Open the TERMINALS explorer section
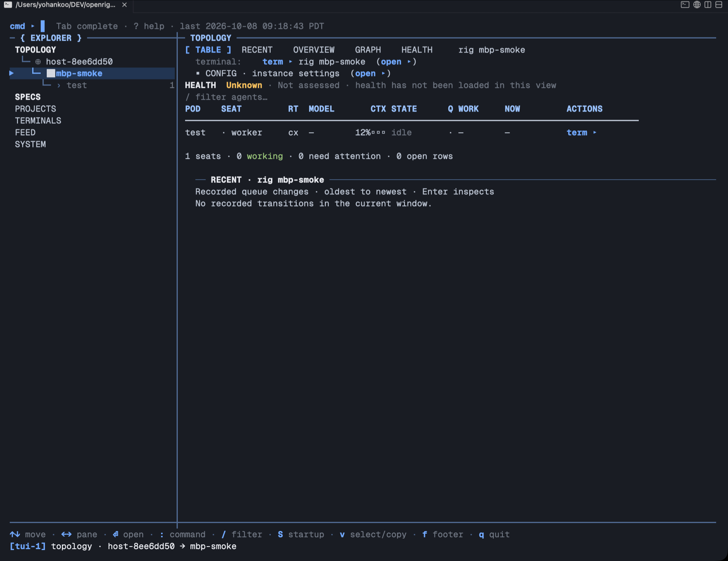The width and height of the screenshot is (728, 561). coord(38,120)
